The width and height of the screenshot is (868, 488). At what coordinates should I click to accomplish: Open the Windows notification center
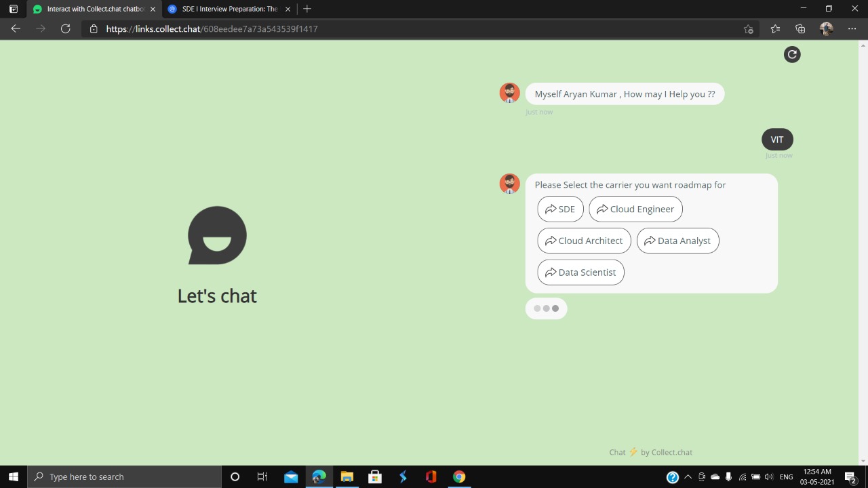pos(850,477)
